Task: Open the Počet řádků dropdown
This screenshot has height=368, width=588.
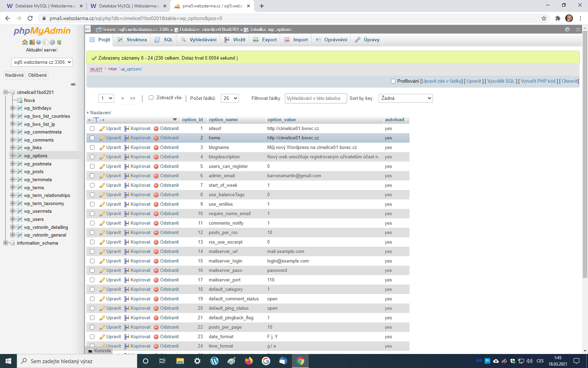Action: click(230, 98)
